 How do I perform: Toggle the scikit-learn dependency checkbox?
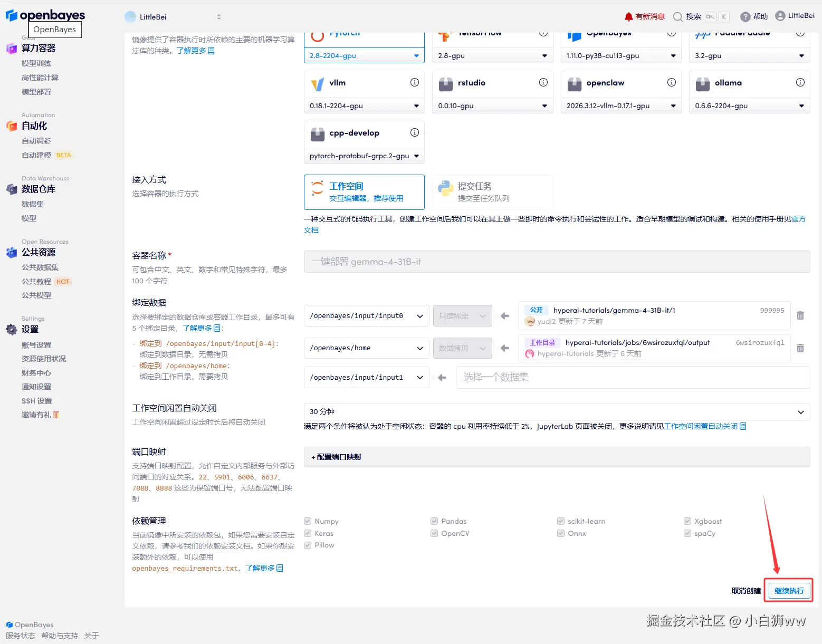click(x=561, y=521)
